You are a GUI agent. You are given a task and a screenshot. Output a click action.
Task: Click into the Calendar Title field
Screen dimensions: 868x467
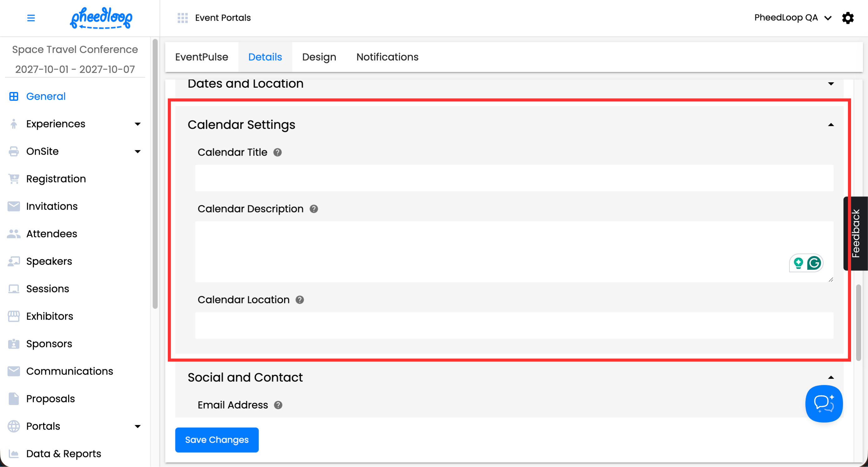coord(514,178)
